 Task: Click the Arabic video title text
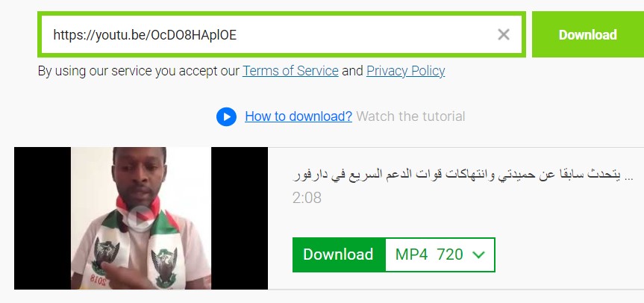pos(463,177)
